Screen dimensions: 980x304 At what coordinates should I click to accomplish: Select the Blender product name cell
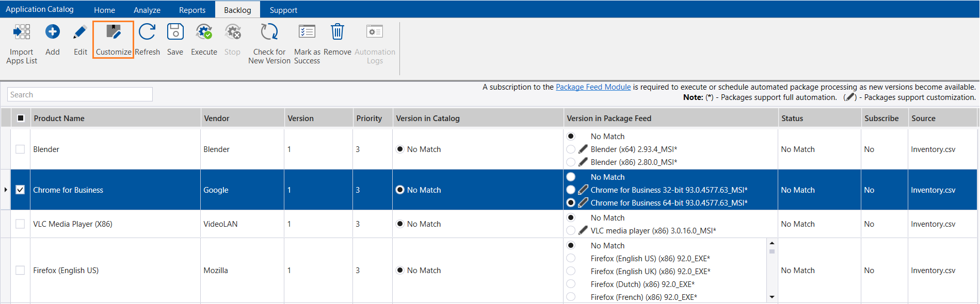click(x=116, y=149)
